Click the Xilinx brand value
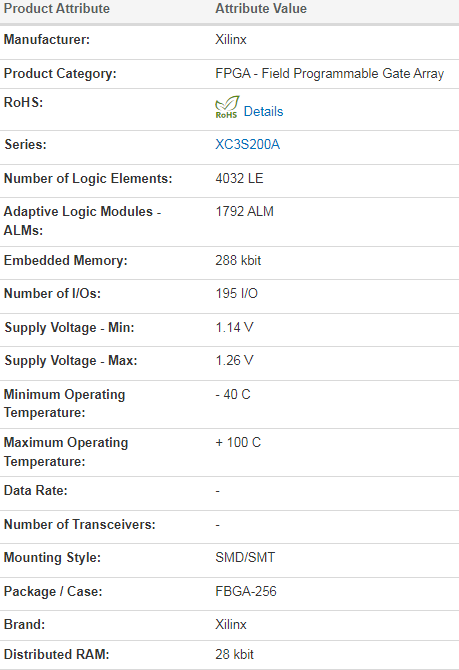 click(x=231, y=625)
